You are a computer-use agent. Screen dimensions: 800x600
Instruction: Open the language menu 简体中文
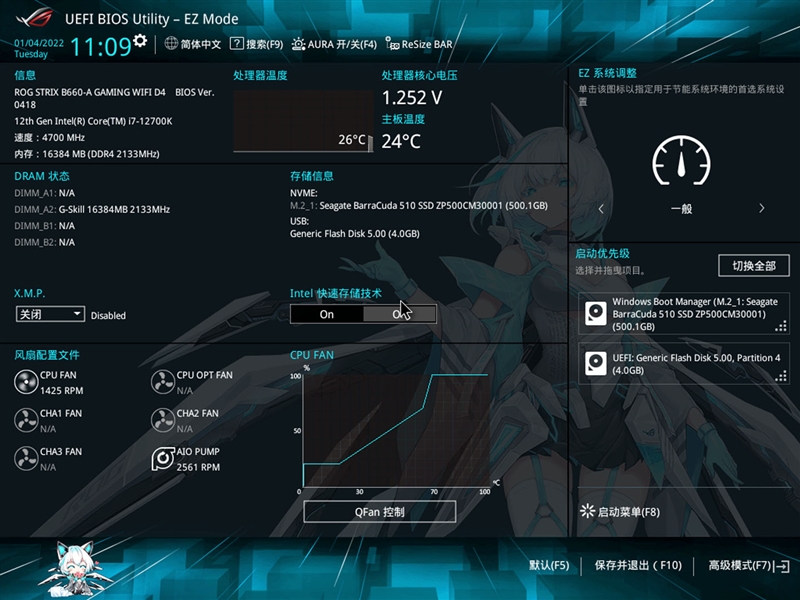pos(193,44)
